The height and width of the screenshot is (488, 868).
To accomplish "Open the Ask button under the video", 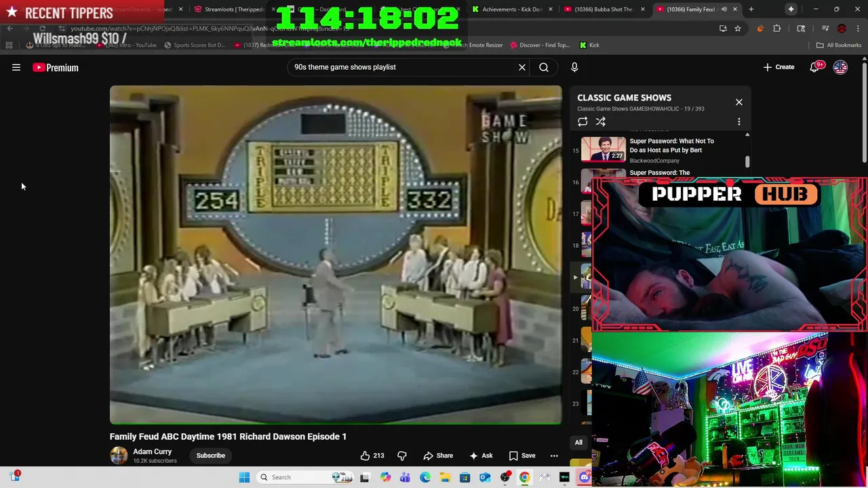I will (480, 455).
